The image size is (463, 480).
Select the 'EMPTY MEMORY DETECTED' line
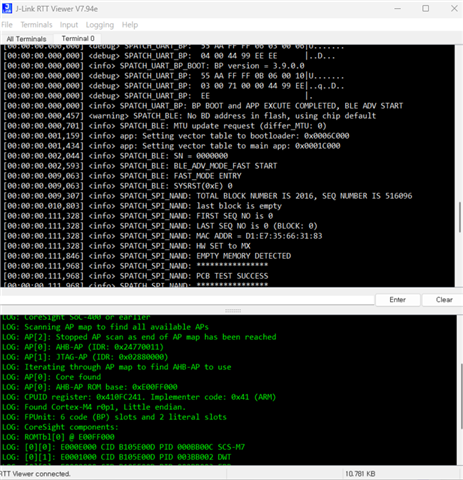coord(147,256)
